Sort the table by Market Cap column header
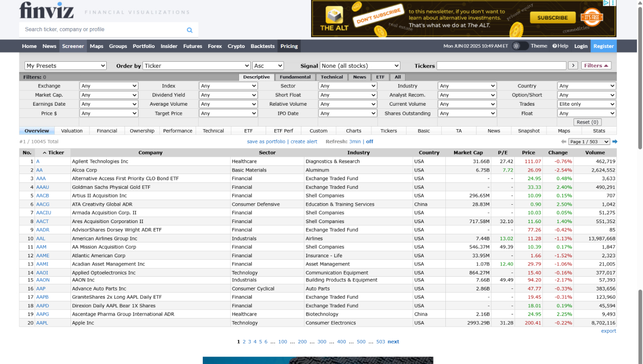This screenshot has width=643, height=364. coord(468,153)
